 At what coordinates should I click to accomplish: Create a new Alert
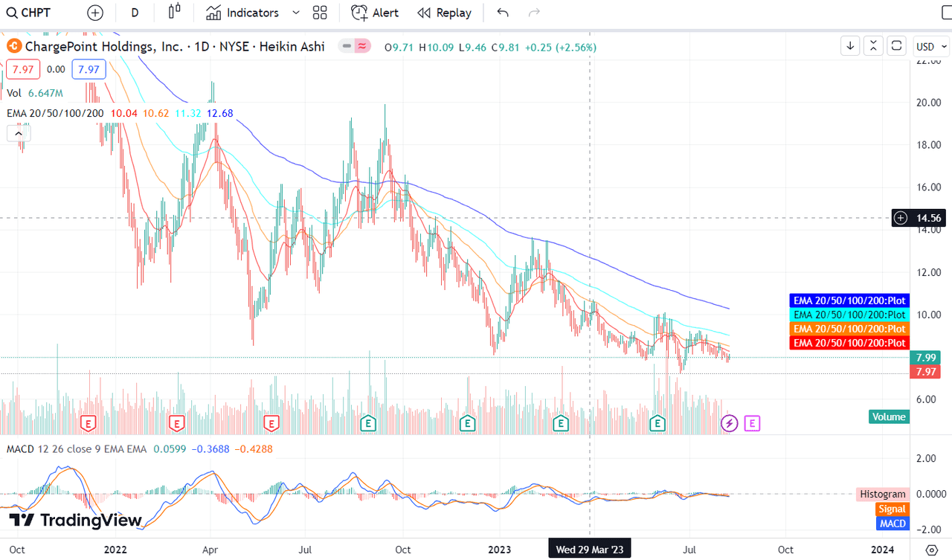pyautogui.click(x=375, y=13)
